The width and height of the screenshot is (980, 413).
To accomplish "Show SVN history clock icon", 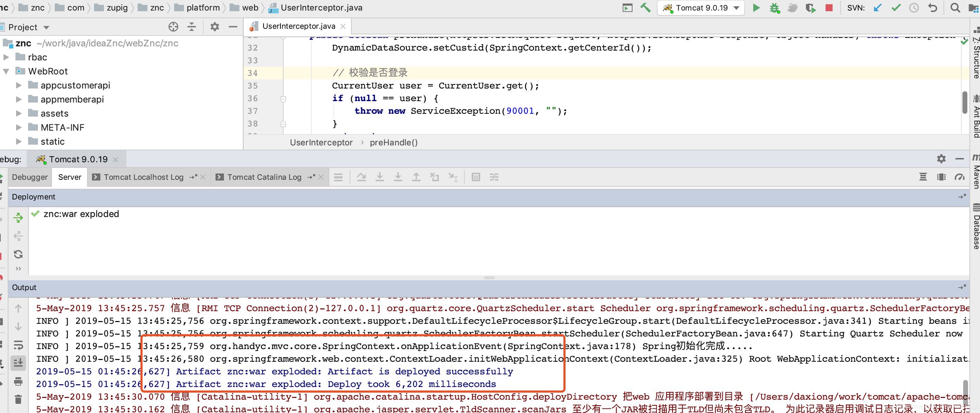I will click(x=914, y=8).
